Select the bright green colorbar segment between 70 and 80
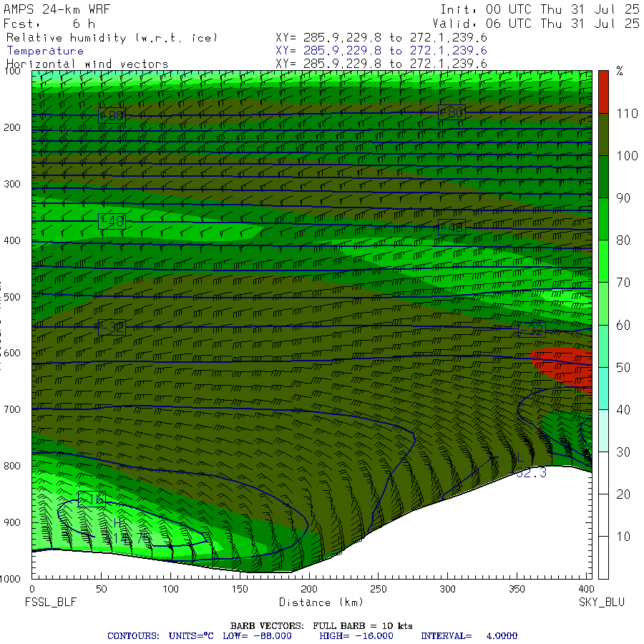The height and width of the screenshot is (644, 644). 603,261
